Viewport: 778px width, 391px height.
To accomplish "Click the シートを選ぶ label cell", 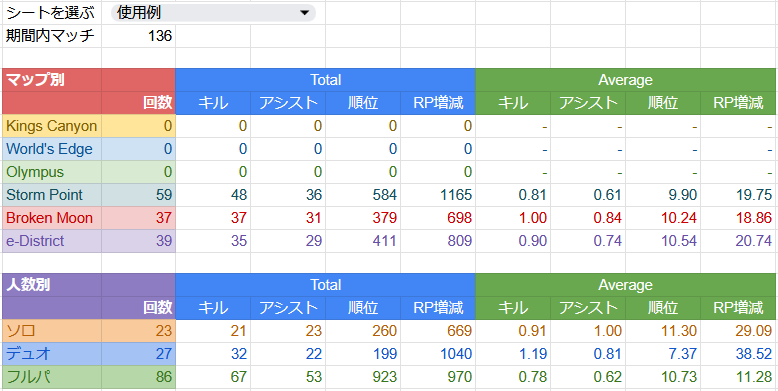I will 52,13.
